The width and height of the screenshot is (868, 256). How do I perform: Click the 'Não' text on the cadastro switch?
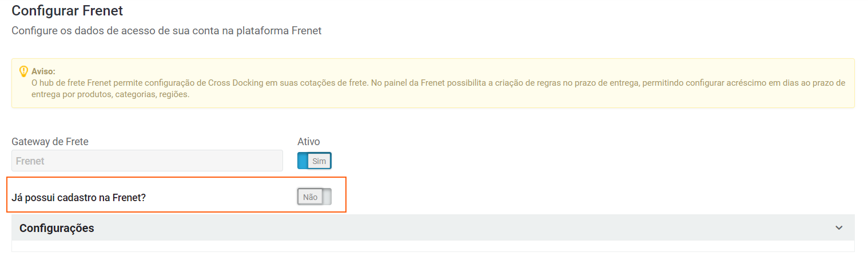(310, 197)
